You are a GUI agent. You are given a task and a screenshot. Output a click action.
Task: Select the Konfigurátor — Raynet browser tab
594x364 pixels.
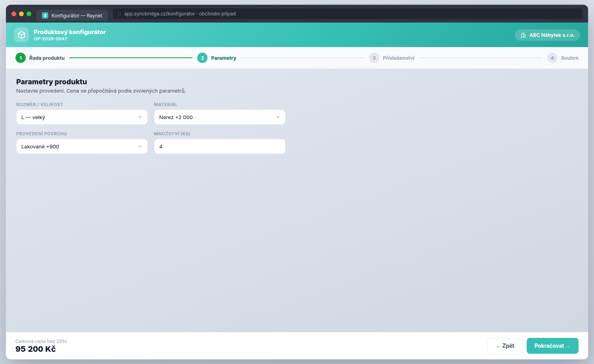coord(72,15)
